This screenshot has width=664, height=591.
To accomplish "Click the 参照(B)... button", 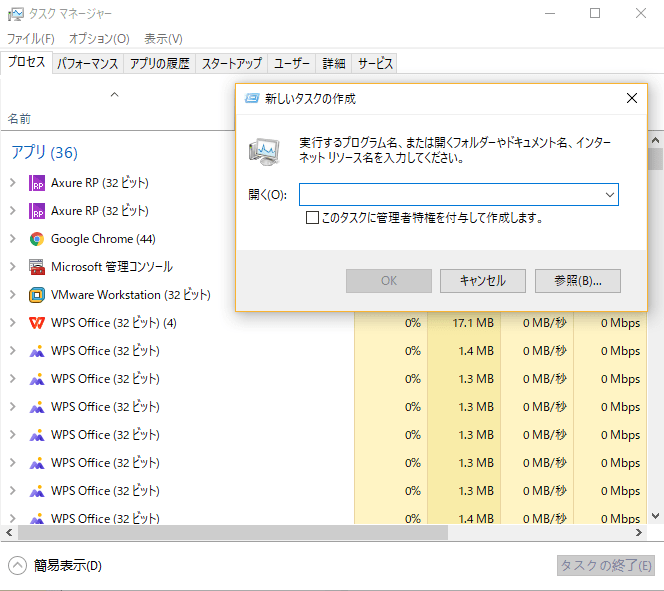I will (x=578, y=281).
